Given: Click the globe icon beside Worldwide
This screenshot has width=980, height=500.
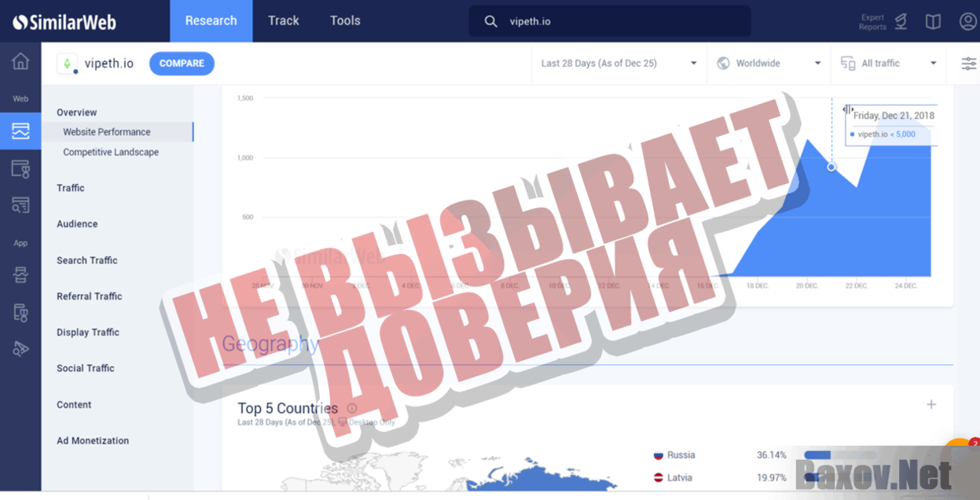Looking at the screenshot, I should click(724, 64).
